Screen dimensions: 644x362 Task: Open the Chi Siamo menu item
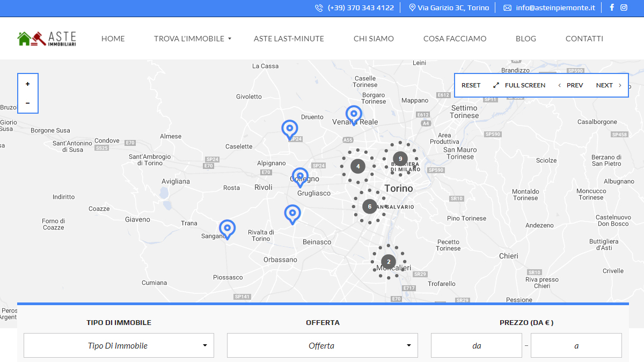point(374,39)
